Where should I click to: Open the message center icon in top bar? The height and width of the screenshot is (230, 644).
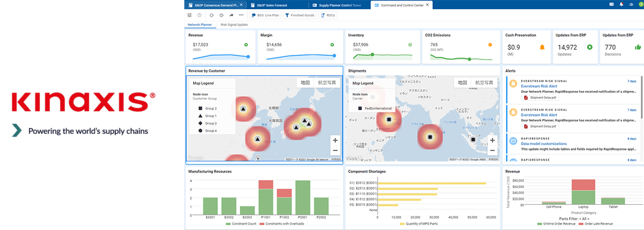tap(612, 4)
